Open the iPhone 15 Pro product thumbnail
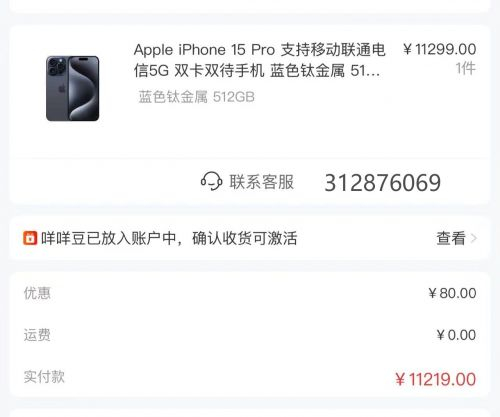The height and width of the screenshot is (417, 500). coord(72,88)
